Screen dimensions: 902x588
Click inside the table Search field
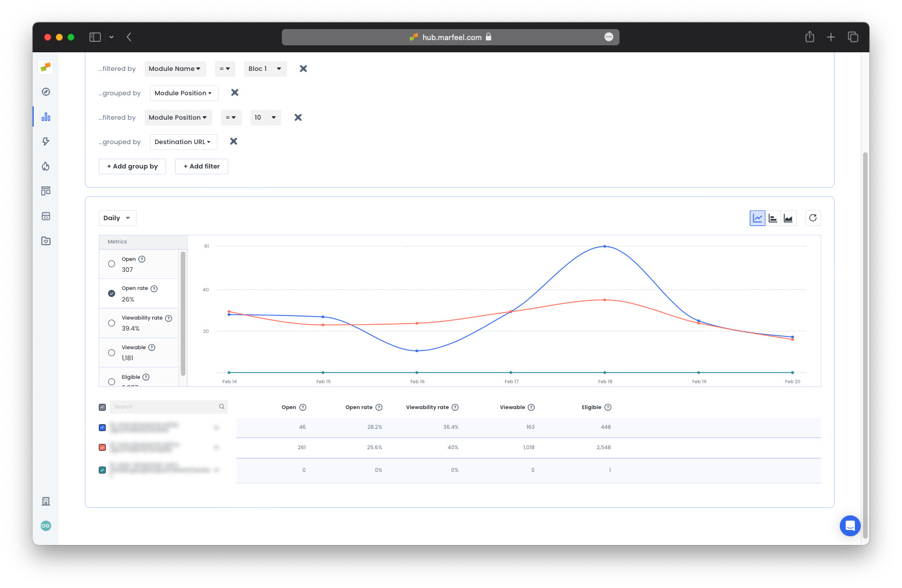point(166,407)
